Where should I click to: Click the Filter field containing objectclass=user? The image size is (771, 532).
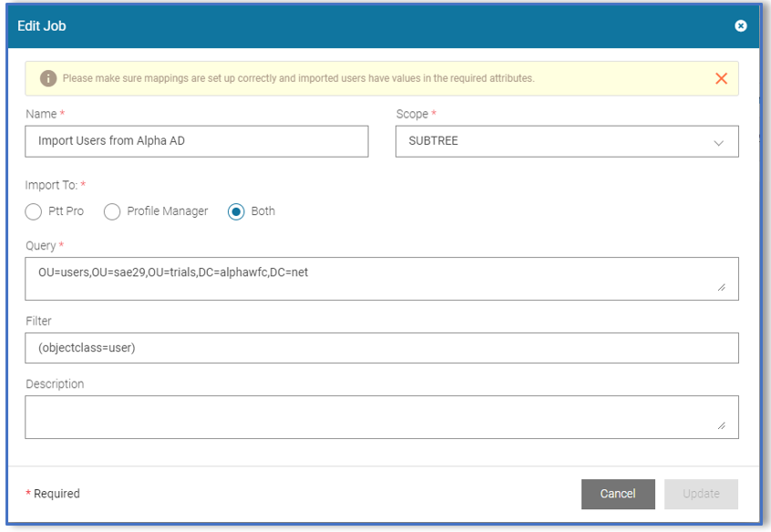click(381, 347)
